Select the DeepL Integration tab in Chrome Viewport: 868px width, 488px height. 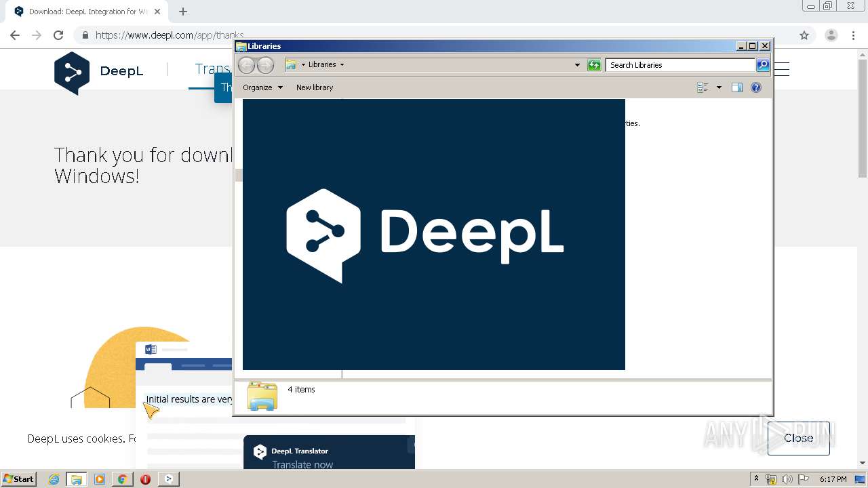pyautogui.click(x=87, y=12)
